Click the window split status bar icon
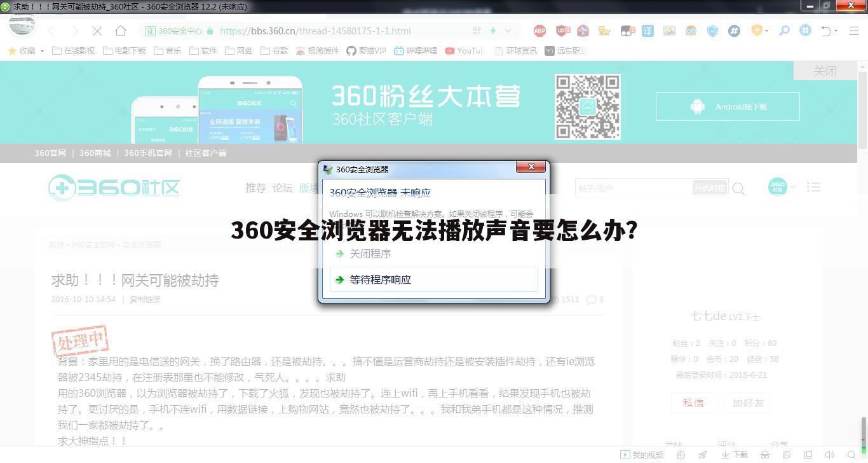 point(808,455)
